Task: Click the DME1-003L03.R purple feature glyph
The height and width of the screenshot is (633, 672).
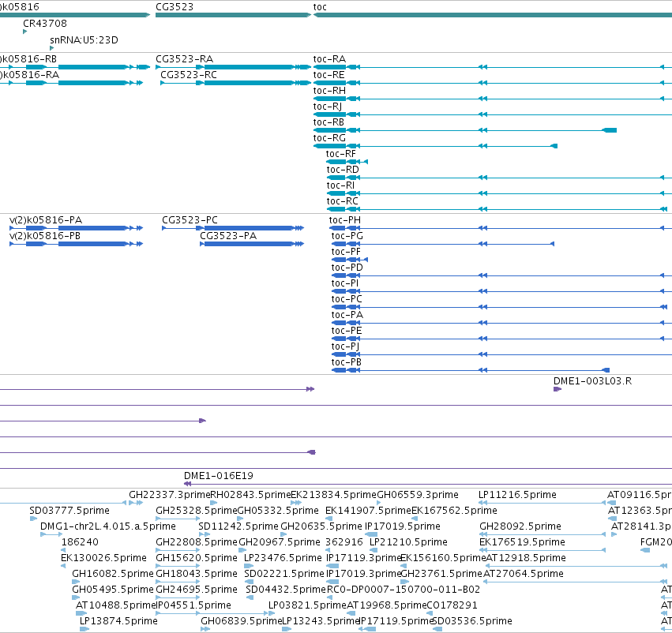Action: 557,389
